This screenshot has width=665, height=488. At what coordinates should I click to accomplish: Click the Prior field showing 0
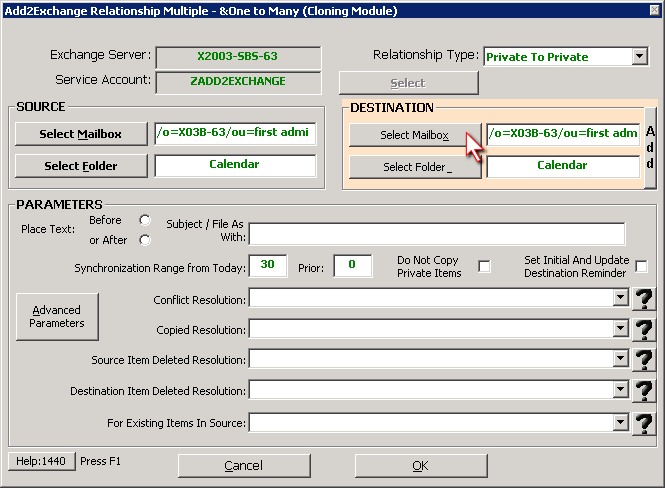[x=352, y=266]
